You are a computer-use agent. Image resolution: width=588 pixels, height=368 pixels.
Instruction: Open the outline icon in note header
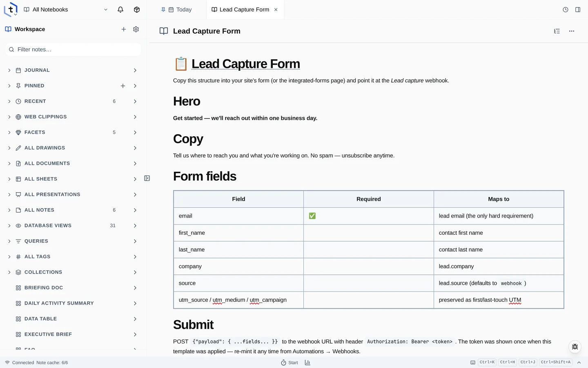point(557,31)
